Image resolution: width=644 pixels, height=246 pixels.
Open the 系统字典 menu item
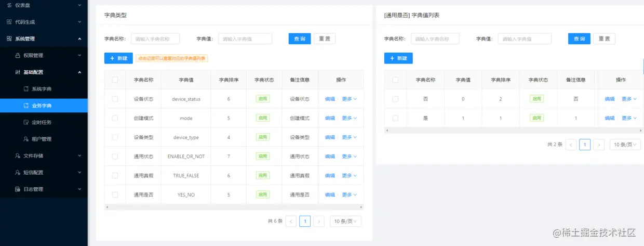click(44, 89)
